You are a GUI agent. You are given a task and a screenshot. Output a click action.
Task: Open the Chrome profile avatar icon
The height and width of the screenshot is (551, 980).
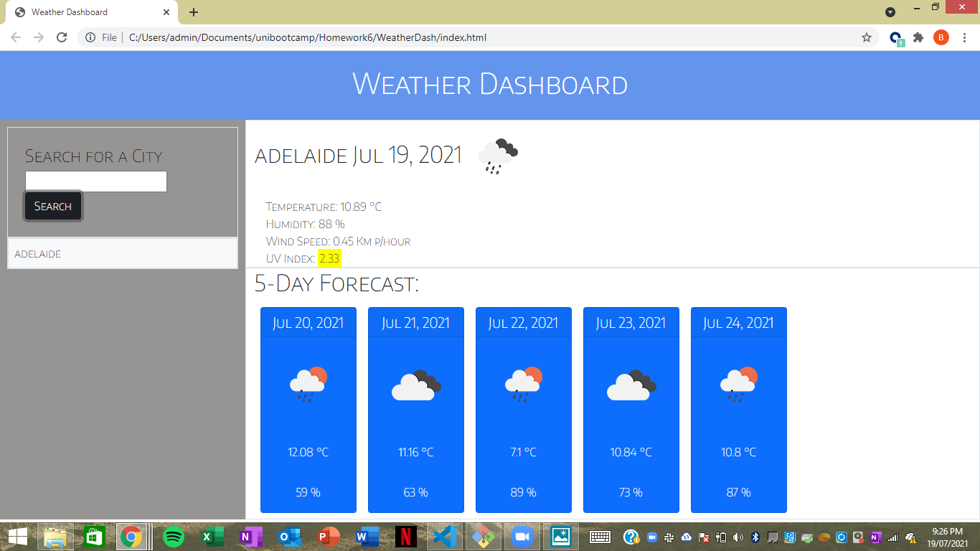pos(941,37)
